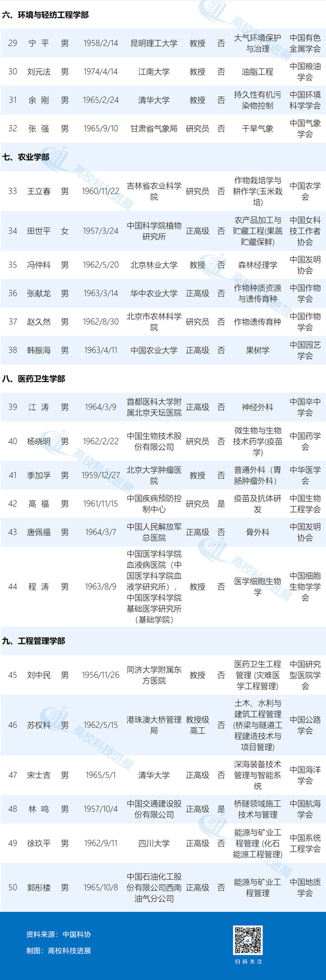Click the name 程涛 in row 44

click(39, 587)
